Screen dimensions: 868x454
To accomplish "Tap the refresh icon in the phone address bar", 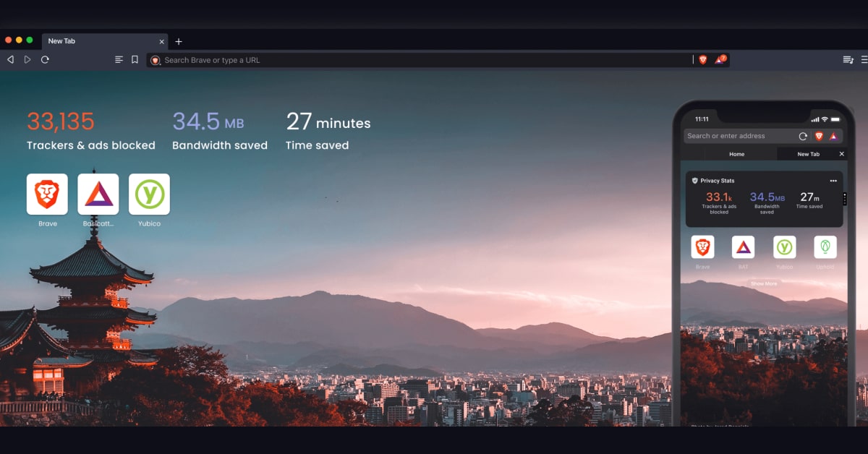I will [x=803, y=136].
